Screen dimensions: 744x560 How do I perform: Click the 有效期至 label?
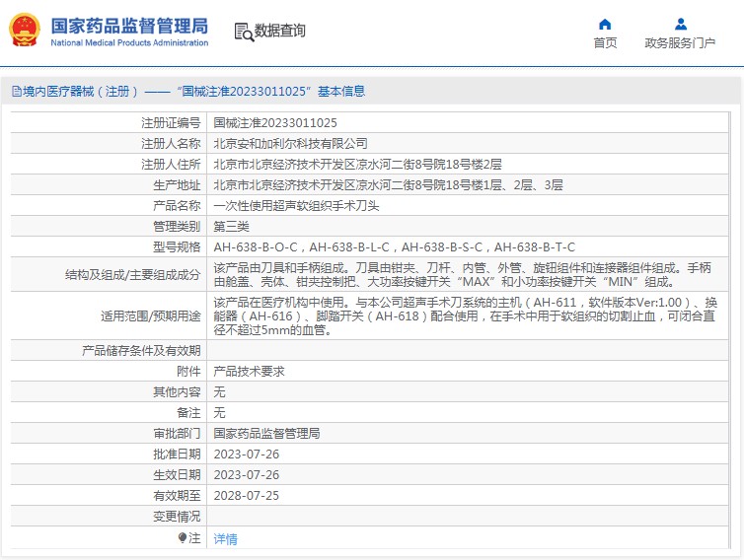click(x=177, y=496)
